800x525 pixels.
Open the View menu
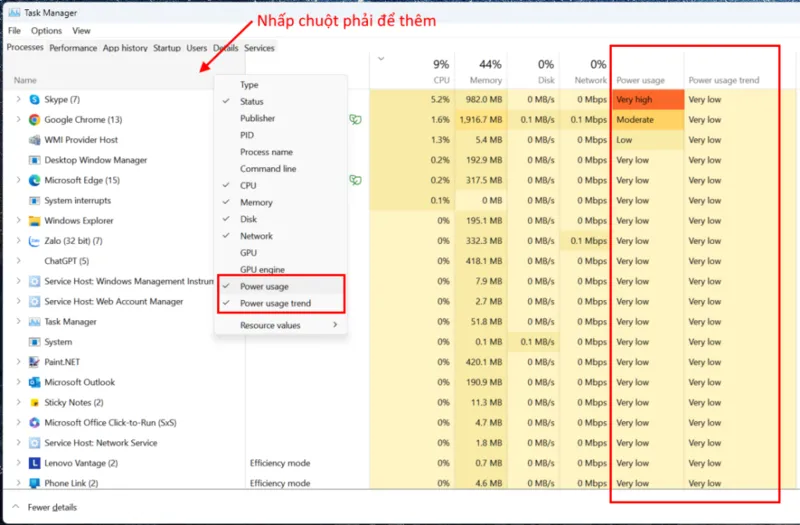[81, 31]
